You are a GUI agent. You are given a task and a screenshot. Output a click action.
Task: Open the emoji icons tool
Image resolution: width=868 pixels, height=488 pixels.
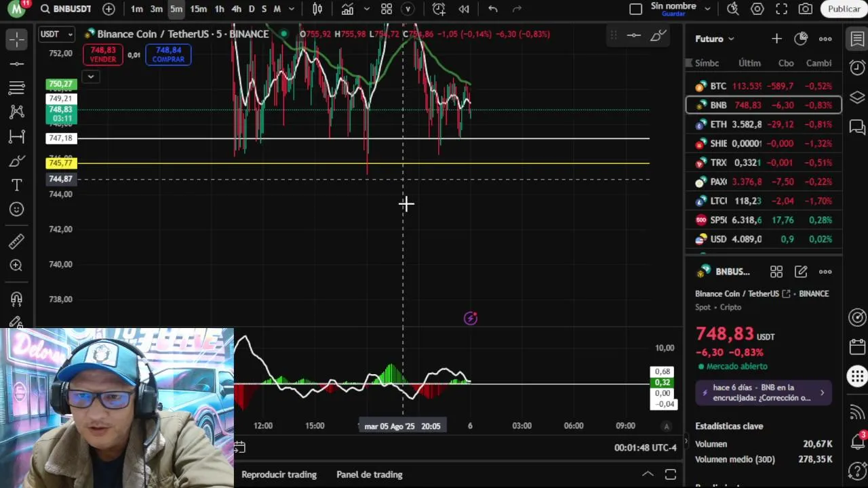(17, 209)
